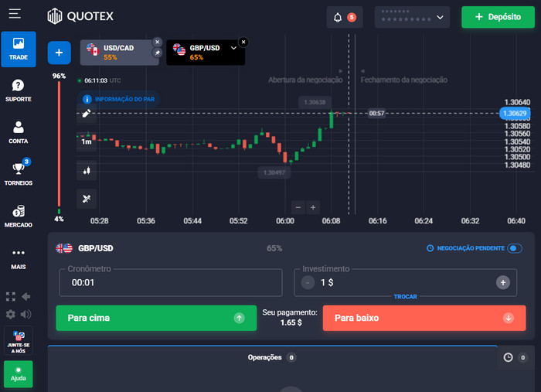The width and height of the screenshot is (541, 392).
Task: Open the Trade sidebar section
Action: (19, 49)
